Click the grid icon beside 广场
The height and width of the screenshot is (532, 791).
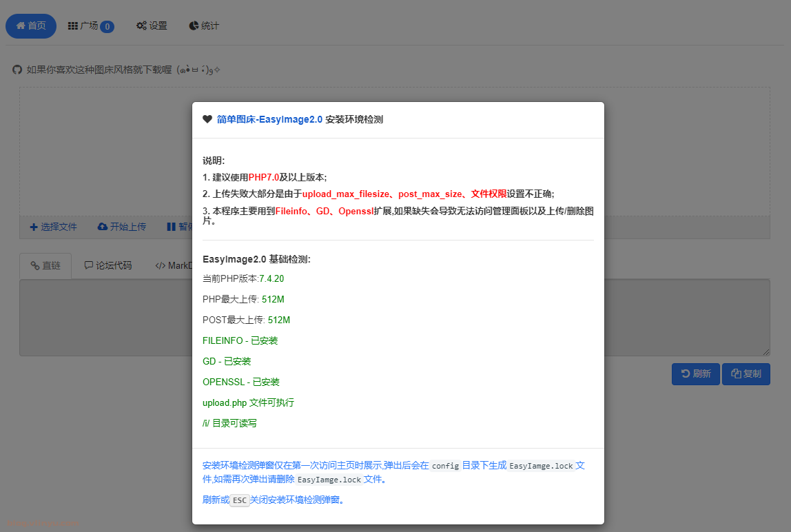point(72,26)
